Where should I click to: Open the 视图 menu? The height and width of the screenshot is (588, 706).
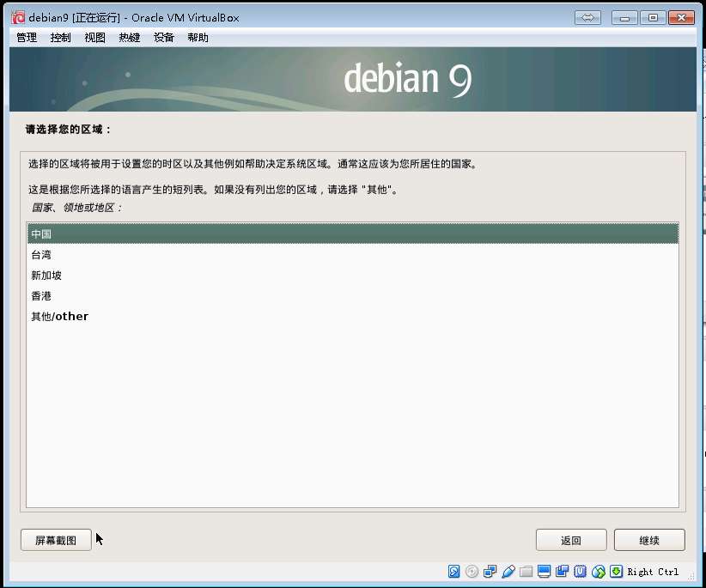(95, 38)
